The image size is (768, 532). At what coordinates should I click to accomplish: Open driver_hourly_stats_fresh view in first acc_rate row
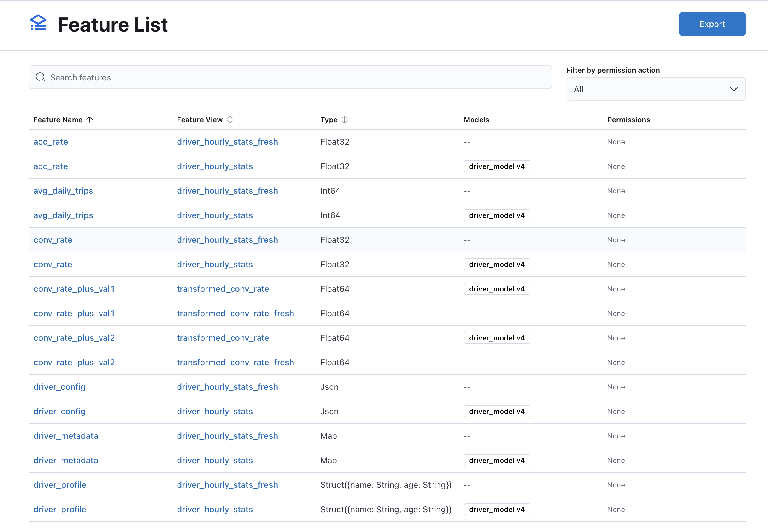[x=227, y=142]
